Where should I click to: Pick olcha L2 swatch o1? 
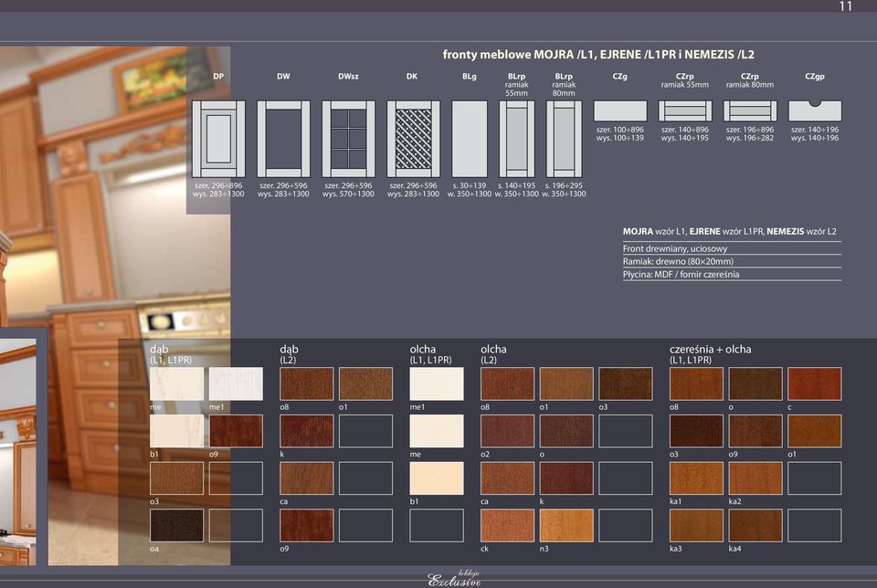566,384
